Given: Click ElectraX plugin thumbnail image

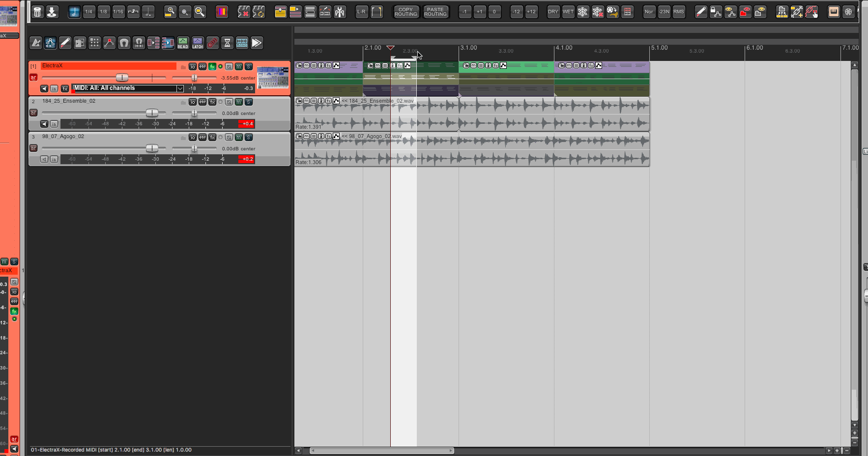Looking at the screenshot, I should tap(273, 77).
